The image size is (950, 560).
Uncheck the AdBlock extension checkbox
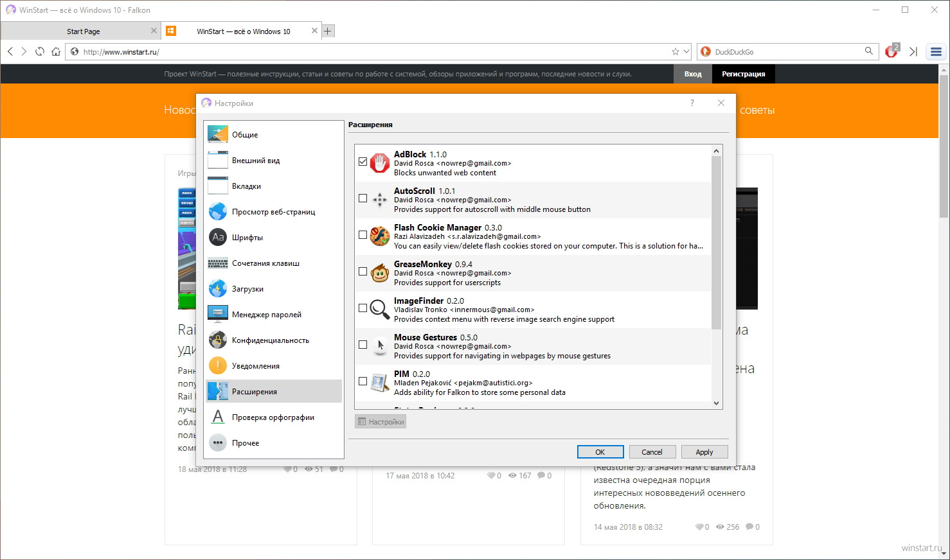pos(363,162)
